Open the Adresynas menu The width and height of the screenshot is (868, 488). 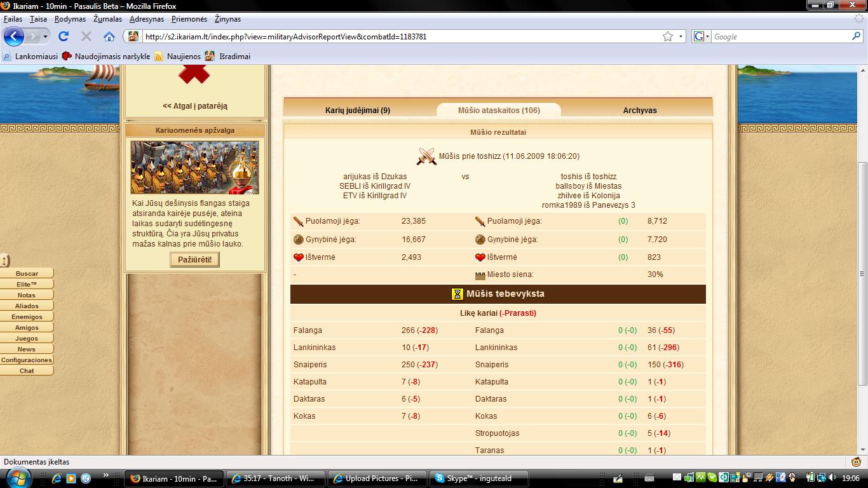pos(147,19)
